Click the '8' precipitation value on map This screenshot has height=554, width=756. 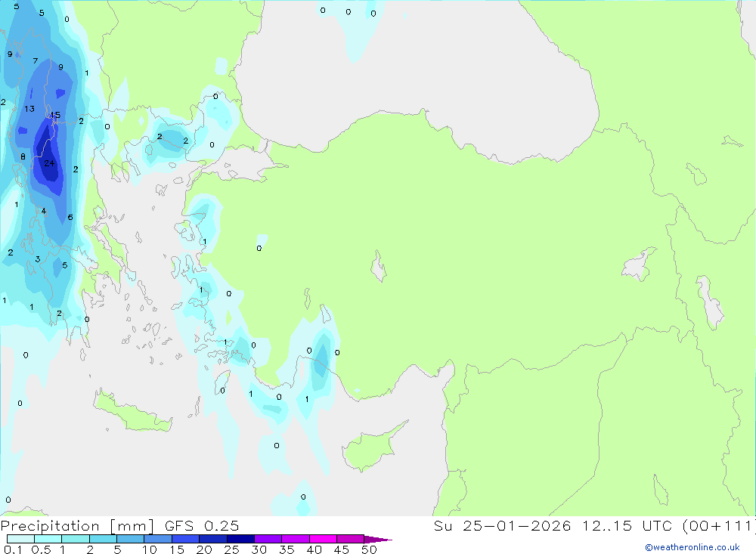(23, 156)
